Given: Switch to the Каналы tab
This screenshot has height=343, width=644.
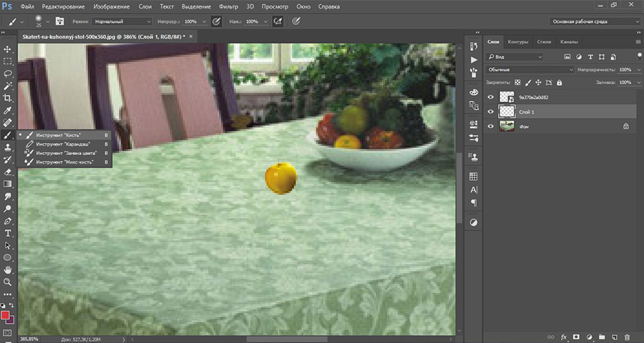Looking at the screenshot, I should point(570,41).
